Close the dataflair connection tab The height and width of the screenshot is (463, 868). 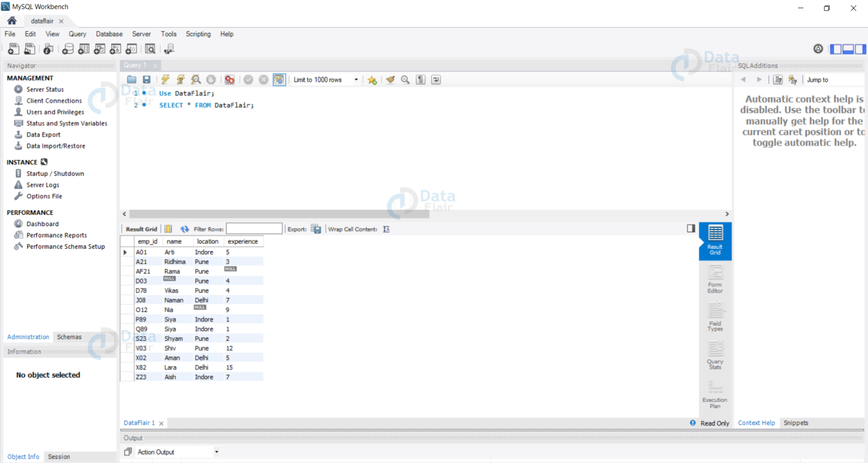tap(61, 21)
